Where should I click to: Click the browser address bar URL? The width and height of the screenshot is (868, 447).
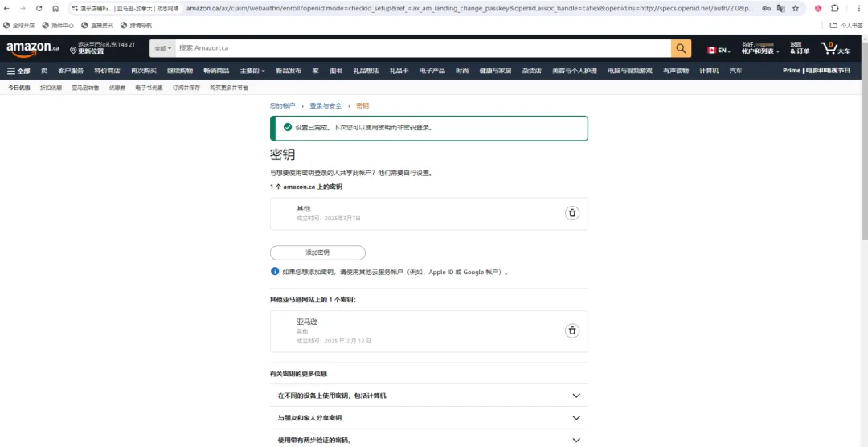coord(469,8)
